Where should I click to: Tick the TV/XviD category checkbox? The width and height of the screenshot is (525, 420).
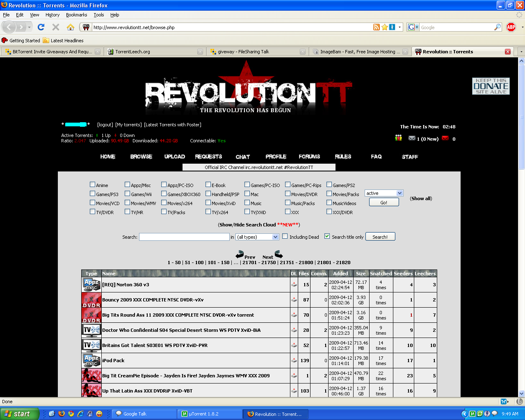tap(247, 212)
